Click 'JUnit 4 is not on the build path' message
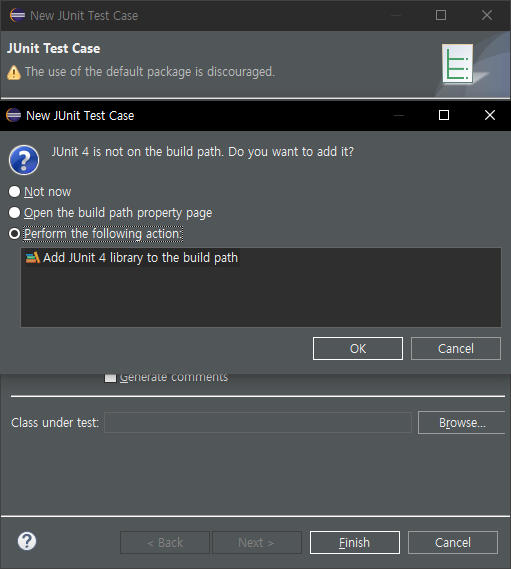 pyautogui.click(x=203, y=152)
